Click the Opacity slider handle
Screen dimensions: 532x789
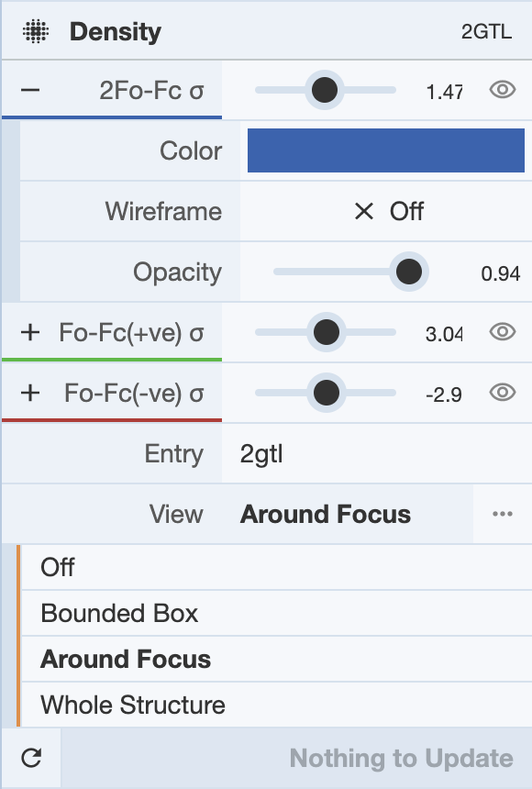click(x=409, y=272)
